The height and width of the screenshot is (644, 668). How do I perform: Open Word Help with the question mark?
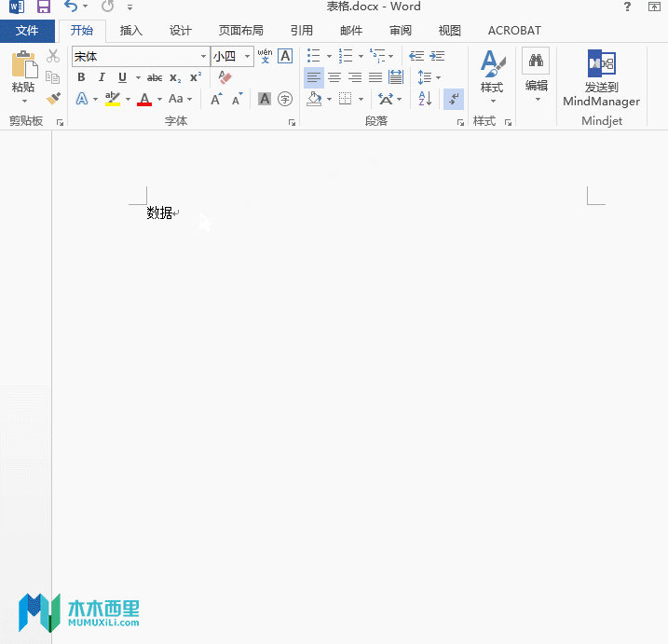[x=627, y=7]
